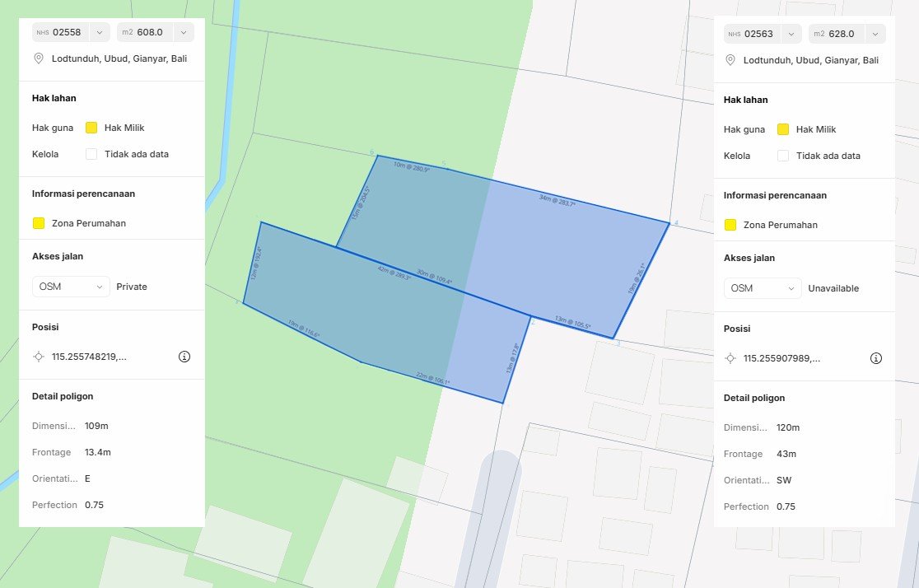Select the 19m @ 116.5° polygon edge label
Screen dimensions: 919x588
point(303,329)
